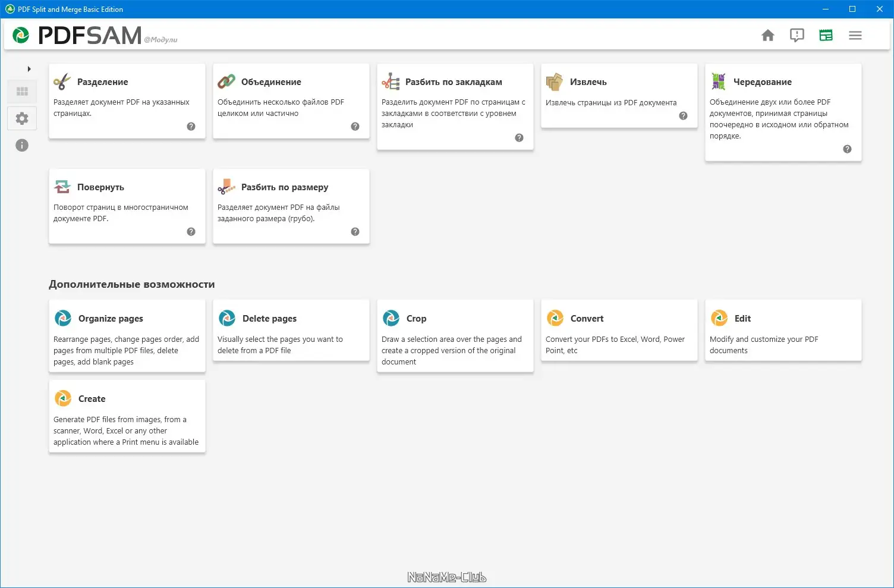Click the Повернуть rotate icon
Image resolution: width=894 pixels, height=588 pixels.
pos(62,187)
